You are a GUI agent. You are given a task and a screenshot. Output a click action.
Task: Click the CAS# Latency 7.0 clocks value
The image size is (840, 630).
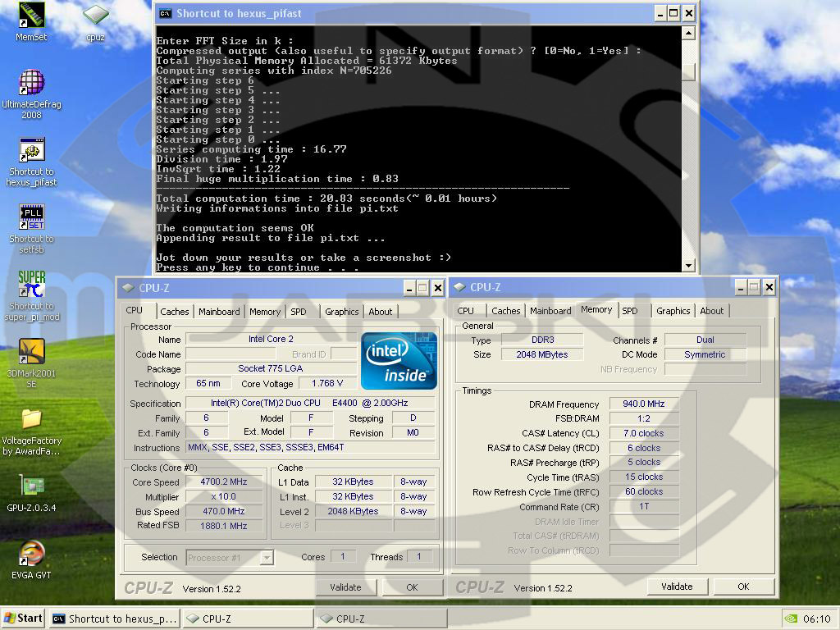(643, 433)
